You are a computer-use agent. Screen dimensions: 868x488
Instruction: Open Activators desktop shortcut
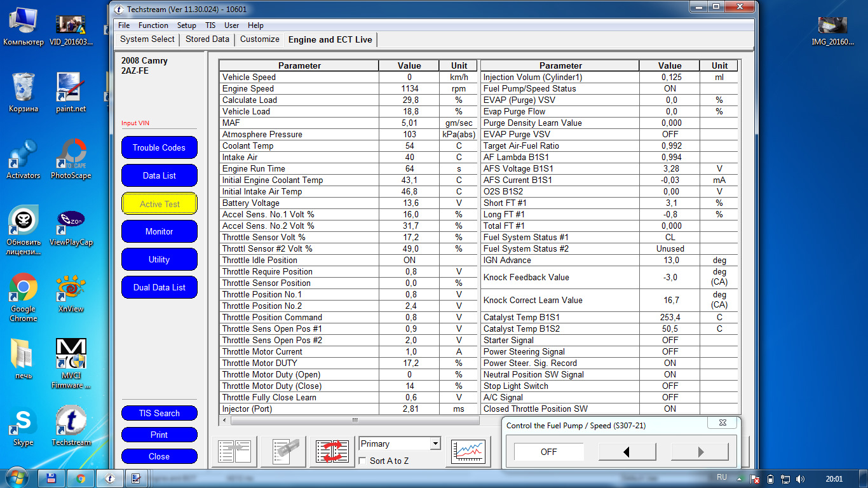point(24,159)
